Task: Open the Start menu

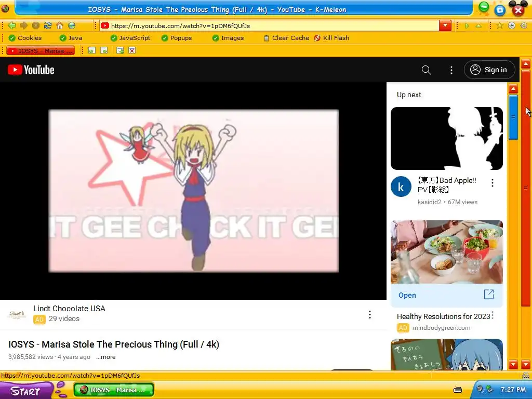Action: (26, 390)
